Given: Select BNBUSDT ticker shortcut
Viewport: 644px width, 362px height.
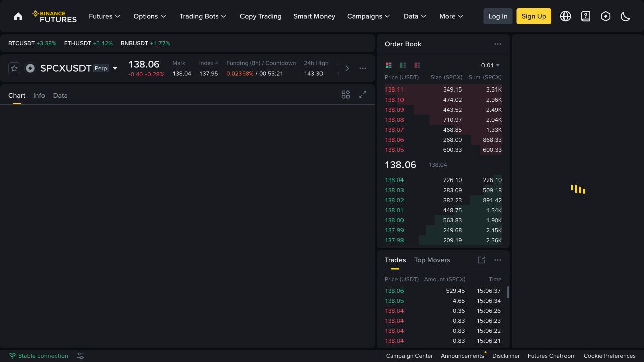Looking at the screenshot, I should (145, 43).
